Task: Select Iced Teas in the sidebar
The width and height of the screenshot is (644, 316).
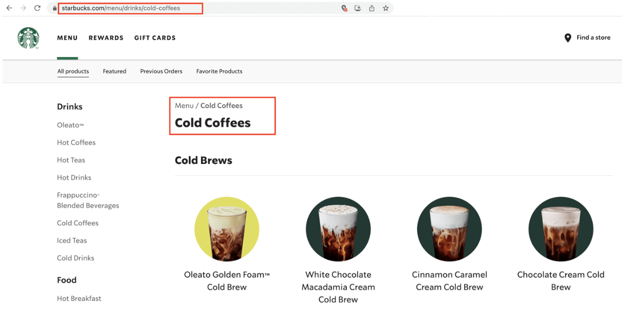Action: 72,240
